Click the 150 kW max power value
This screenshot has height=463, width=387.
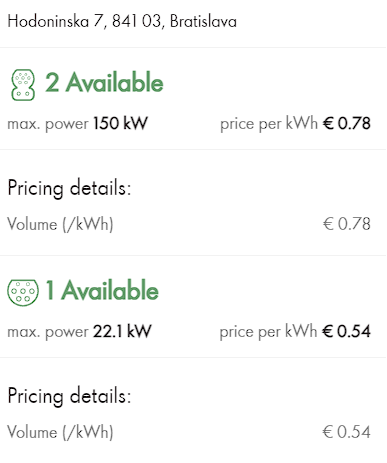pos(120,123)
